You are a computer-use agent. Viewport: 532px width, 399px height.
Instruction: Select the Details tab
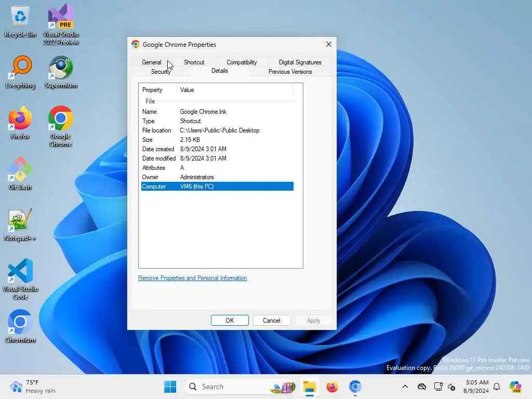coord(220,71)
